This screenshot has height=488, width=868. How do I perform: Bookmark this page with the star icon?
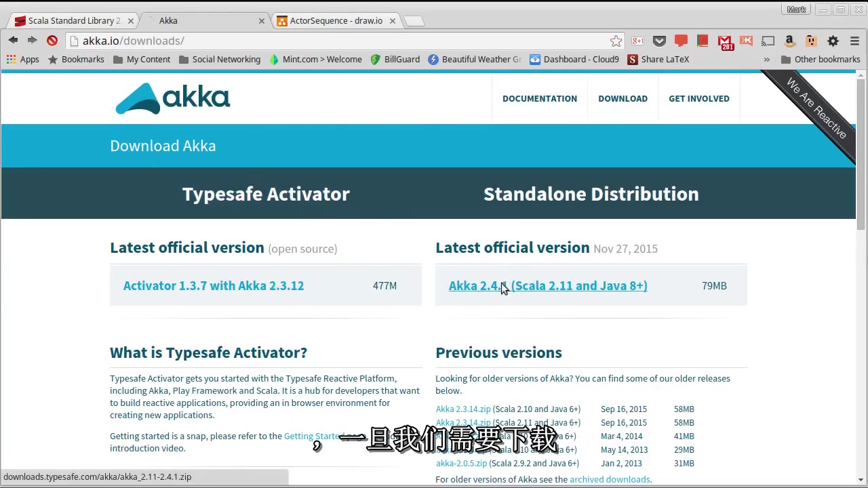click(x=616, y=41)
